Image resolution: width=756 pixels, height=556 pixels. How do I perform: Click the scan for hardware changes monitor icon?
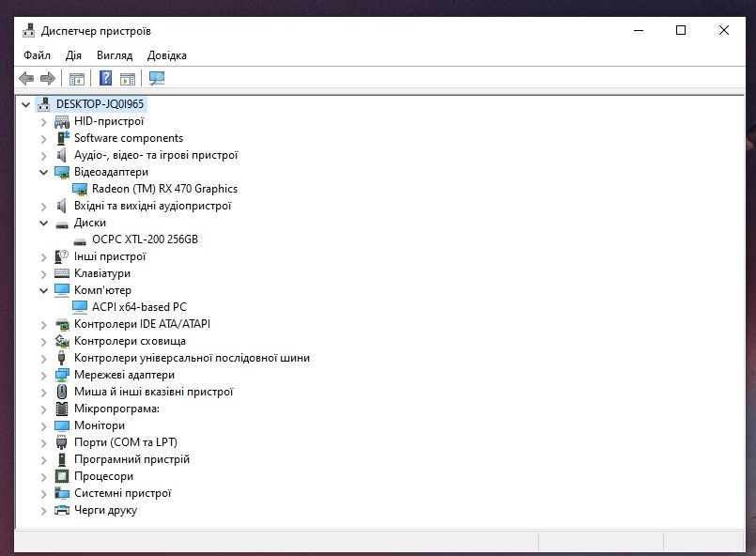[x=157, y=78]
